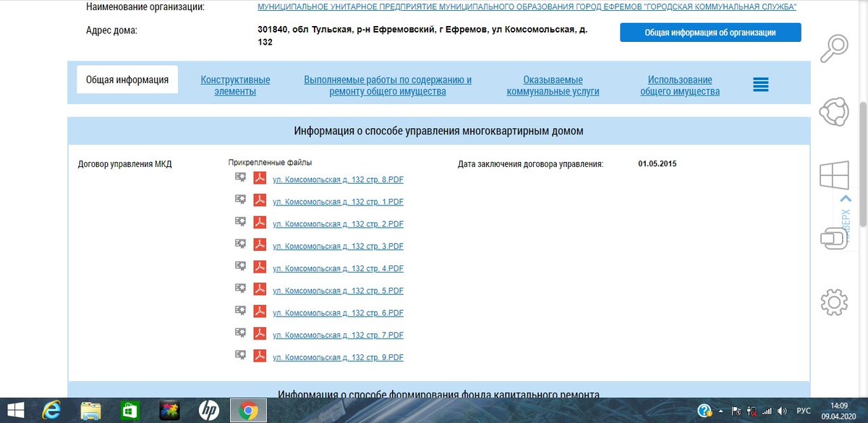Click the Прикрепленные файлы label
868x423 pixels.
point(270,163)
